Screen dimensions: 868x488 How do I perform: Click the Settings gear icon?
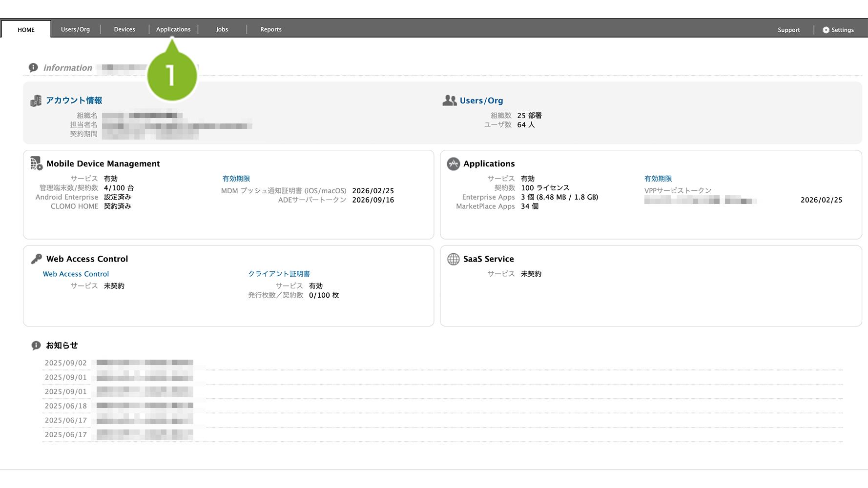coord(826,30)
